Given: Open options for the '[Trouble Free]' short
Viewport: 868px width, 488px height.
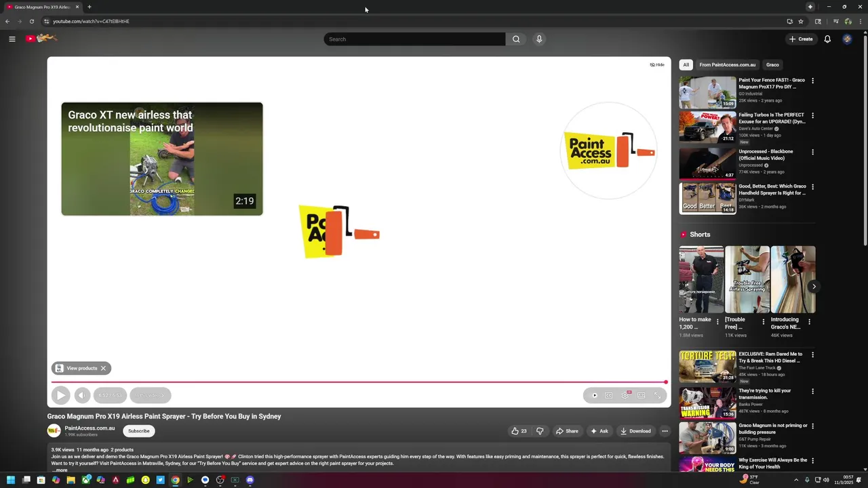Looking at the screenshot, I should 764,321.
